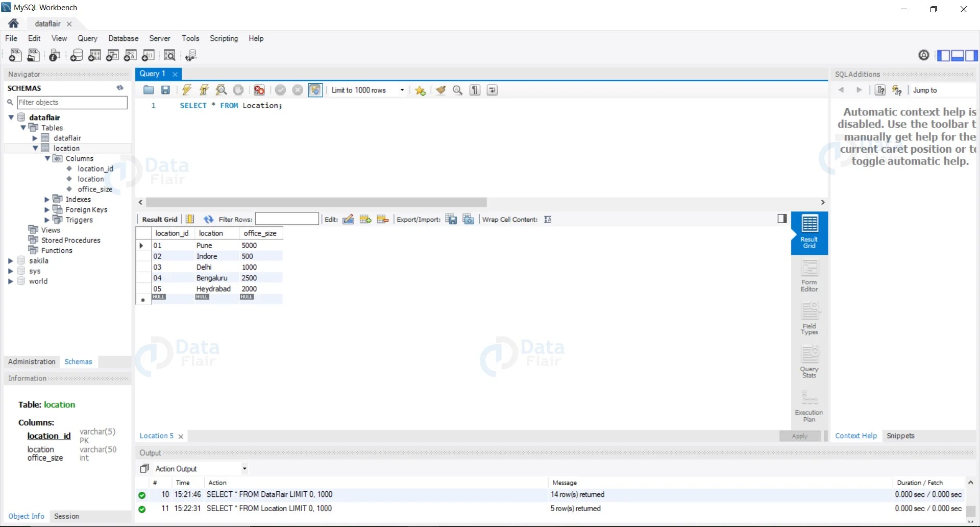This screenshot has width=980, height=527.
Task: Collapse the location table Columns node
Action: tap(47, 158)
